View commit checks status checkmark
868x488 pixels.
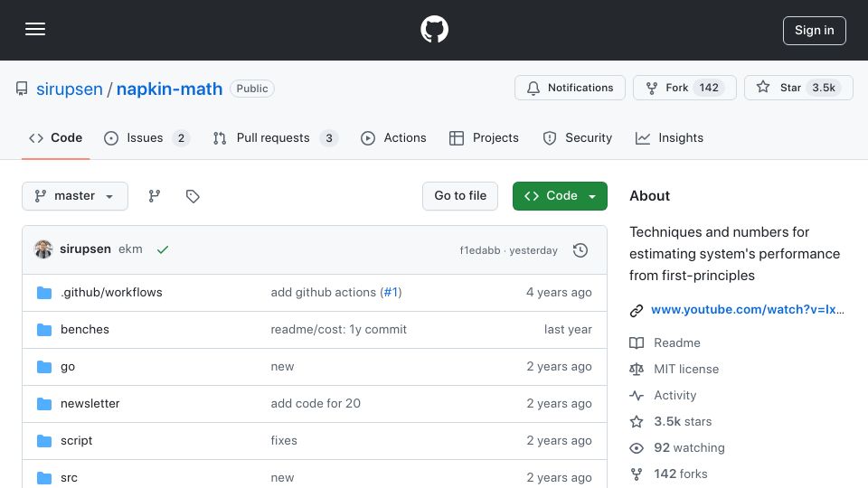tap(162, 250)
